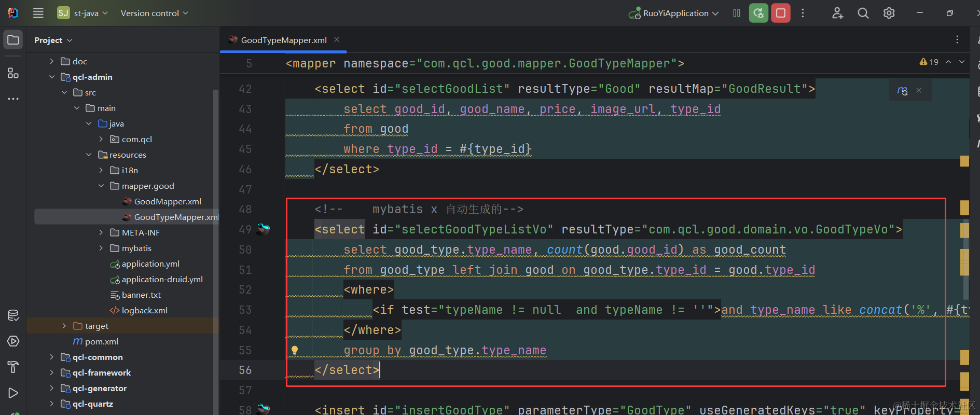This screenshot has height=415, width=980.
Task: Stop the running RuoYiApplication
Action: tap(780, 13)
